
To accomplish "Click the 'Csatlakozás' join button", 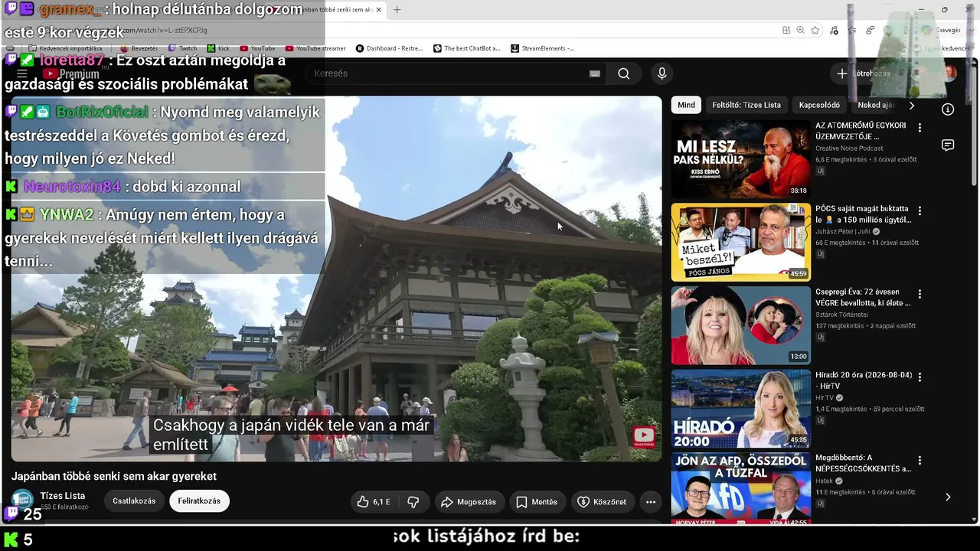I will pos(134,501).
